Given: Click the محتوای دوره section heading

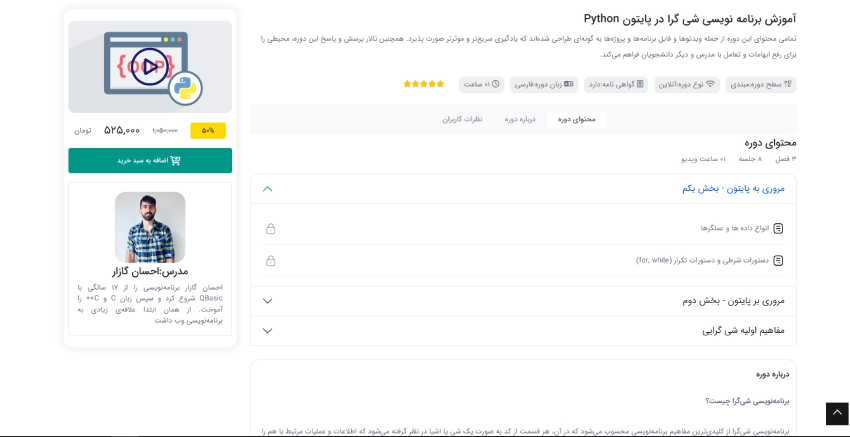Looking at the screenshot, I should [770, 144].
